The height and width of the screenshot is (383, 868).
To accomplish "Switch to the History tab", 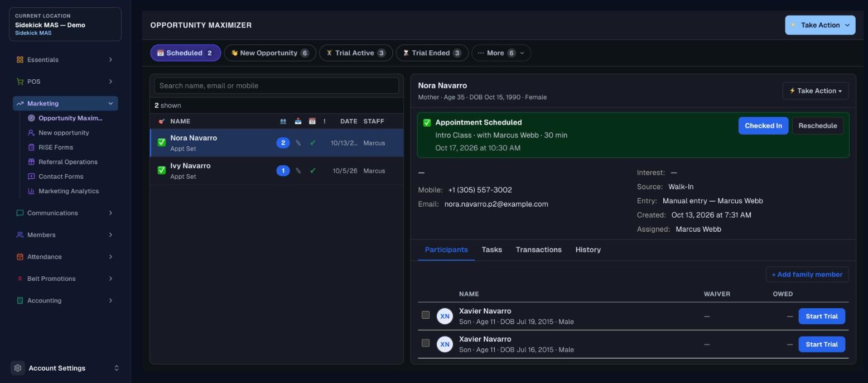I will coord(588,250).
